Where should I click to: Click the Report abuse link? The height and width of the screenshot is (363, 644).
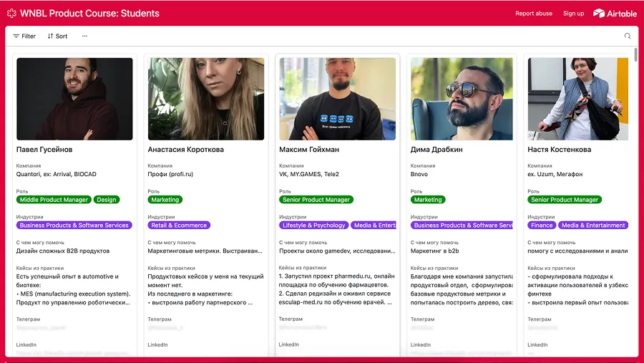point(534,13)
